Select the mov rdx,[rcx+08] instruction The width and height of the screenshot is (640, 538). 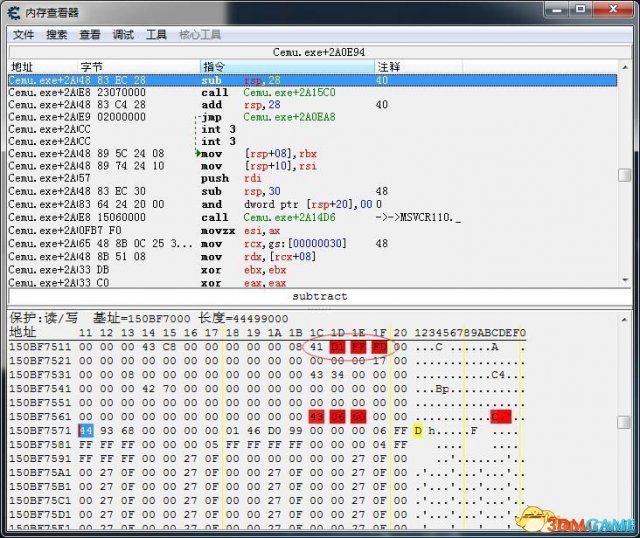pyautogui.click(x=313, y=257)
